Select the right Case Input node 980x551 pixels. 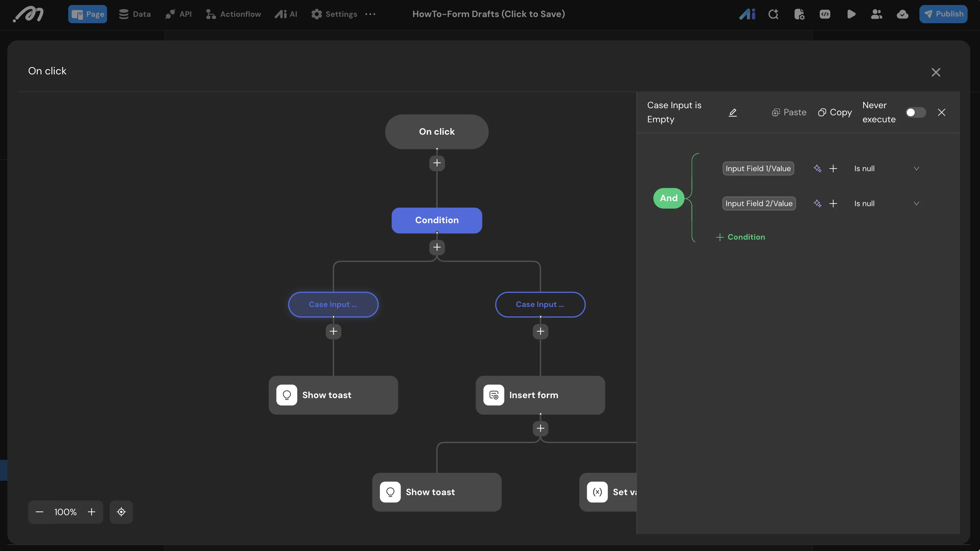(x=540, y=304)
